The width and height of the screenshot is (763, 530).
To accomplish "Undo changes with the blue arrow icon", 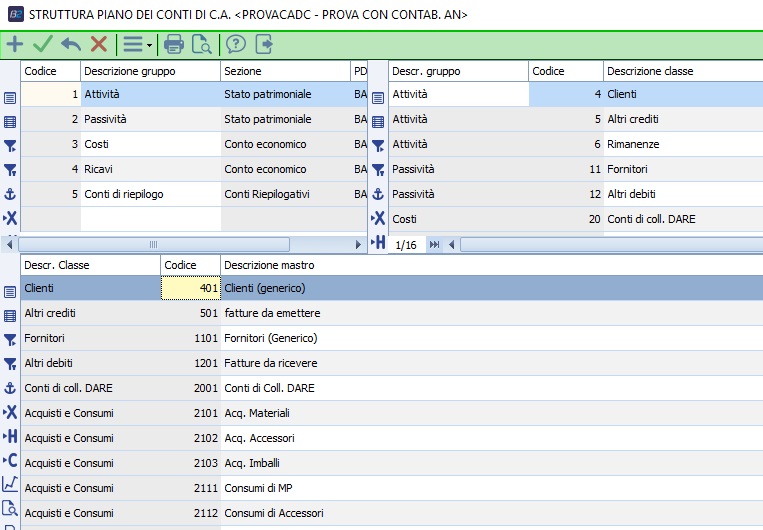I will [71, 44].
